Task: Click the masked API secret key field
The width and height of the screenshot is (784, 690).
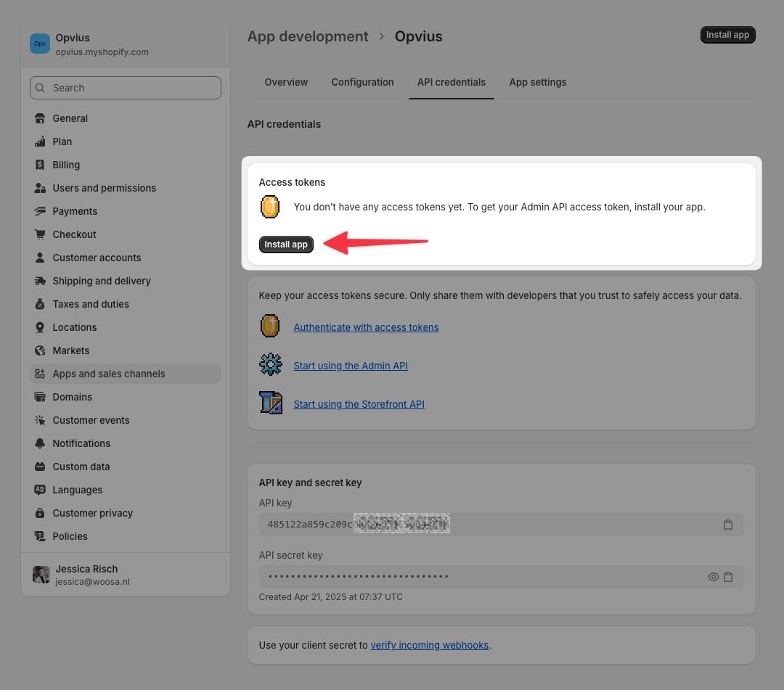Action: tap(502, 577)
